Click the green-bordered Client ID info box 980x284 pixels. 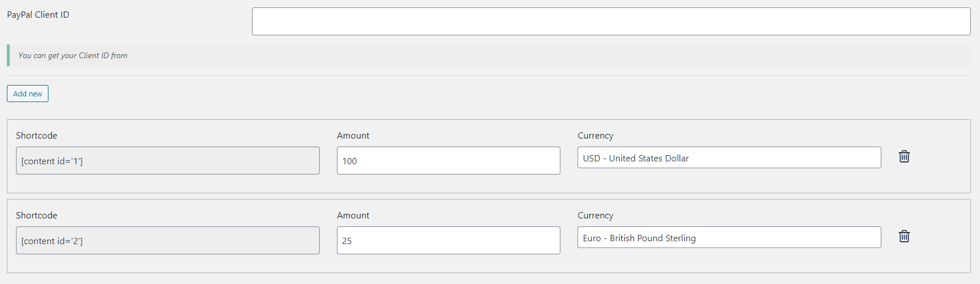tap(489, 55)
